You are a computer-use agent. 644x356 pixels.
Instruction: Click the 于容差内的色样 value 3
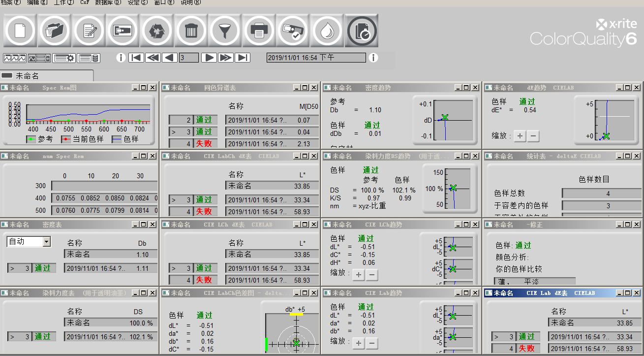(x=601, y=205)
